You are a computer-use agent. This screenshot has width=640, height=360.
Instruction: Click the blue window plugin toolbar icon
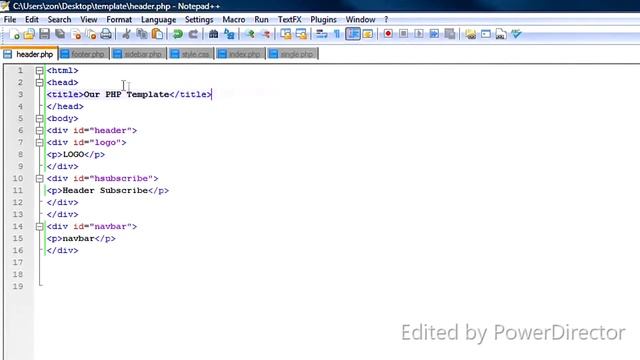pyautogui.click(x=486, y=34)
